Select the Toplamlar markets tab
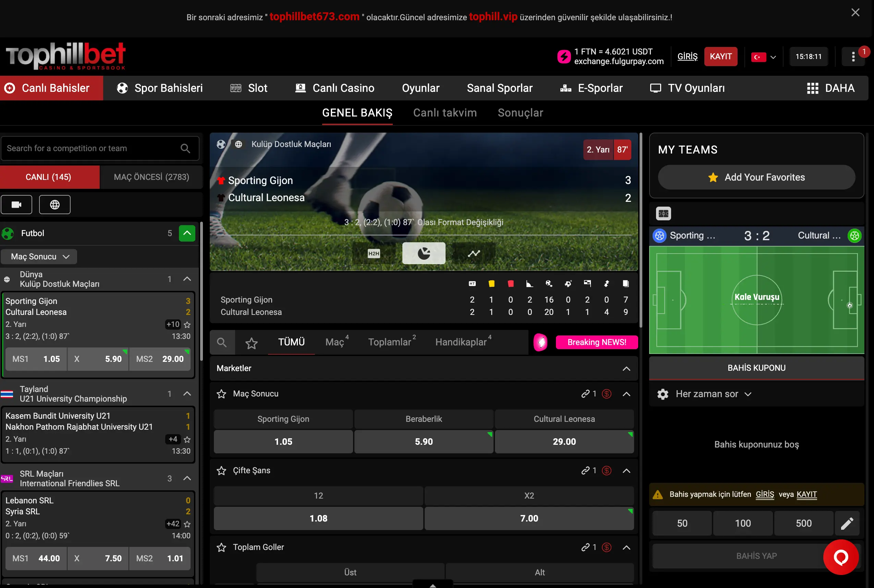 tap(392, 342)
